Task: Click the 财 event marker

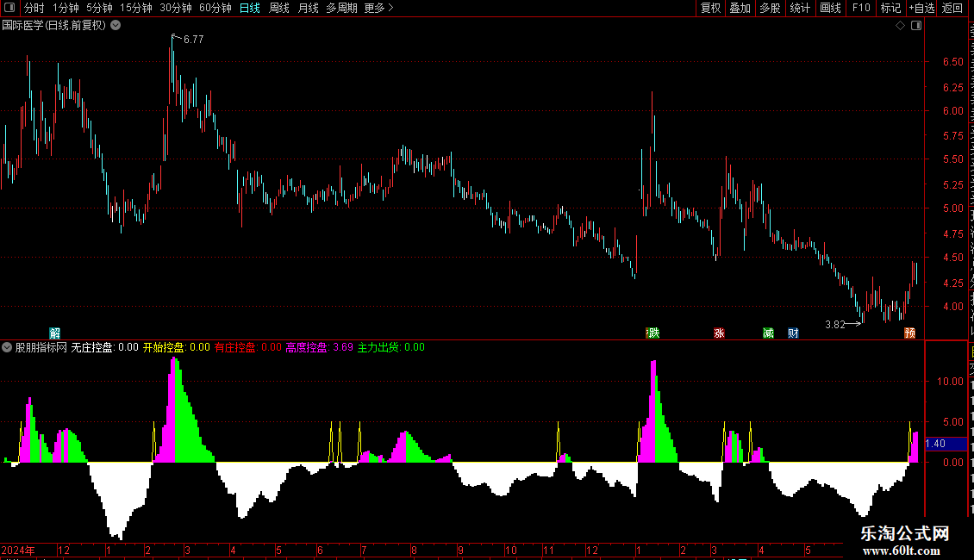Action: (793, 333)
